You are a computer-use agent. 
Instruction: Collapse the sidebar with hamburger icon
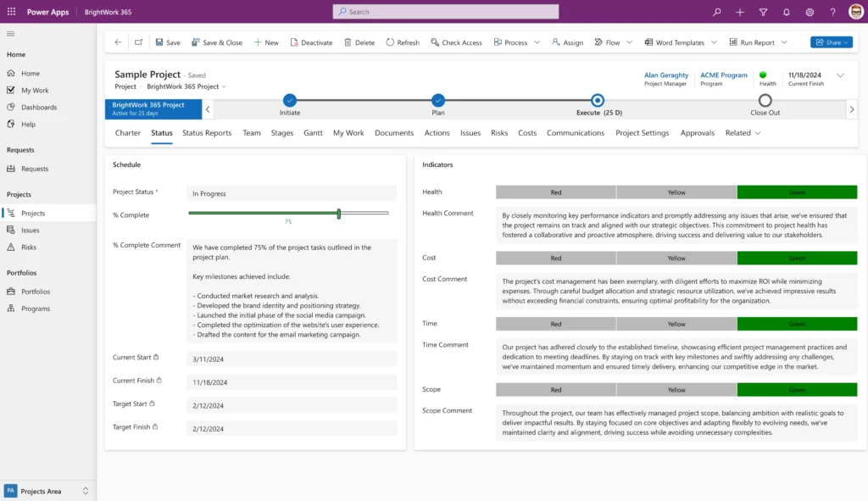coord(10,34)
